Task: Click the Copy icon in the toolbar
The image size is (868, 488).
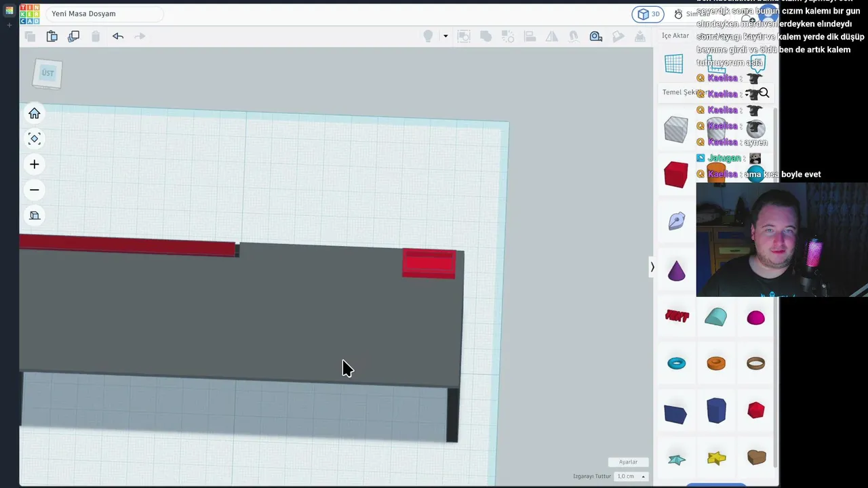Action: click(x=30, y=36)
